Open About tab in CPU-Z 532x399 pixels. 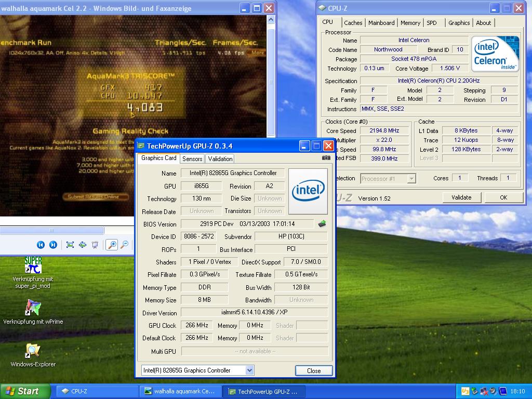[484, 23]
